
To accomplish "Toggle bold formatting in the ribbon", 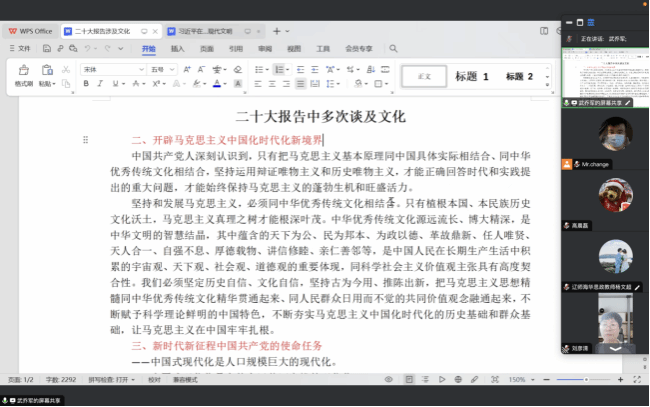I will pos(86,84).
